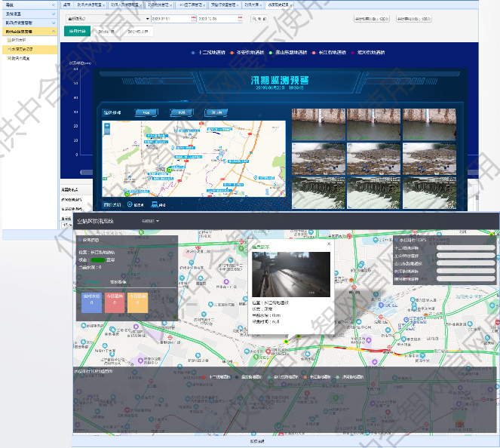The width and height of the screenshot is (500, 448).
Task: Switch to the first tab in tab bar
Action: pyautogui.click(x=66, y=4)
